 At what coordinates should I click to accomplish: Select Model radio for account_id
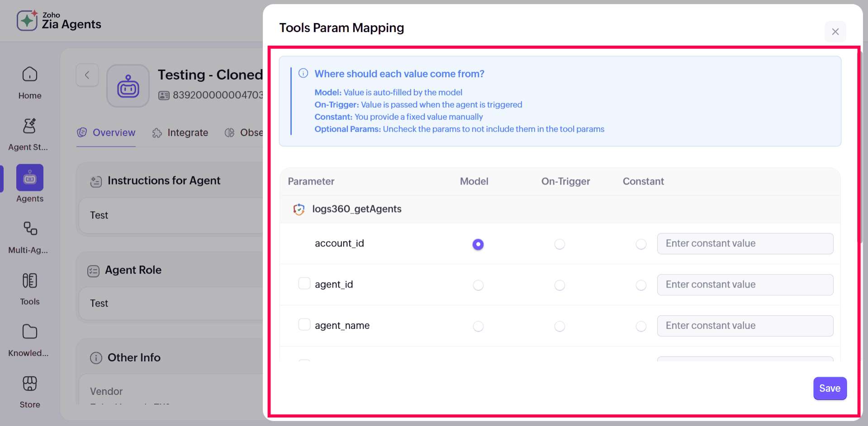478,244
